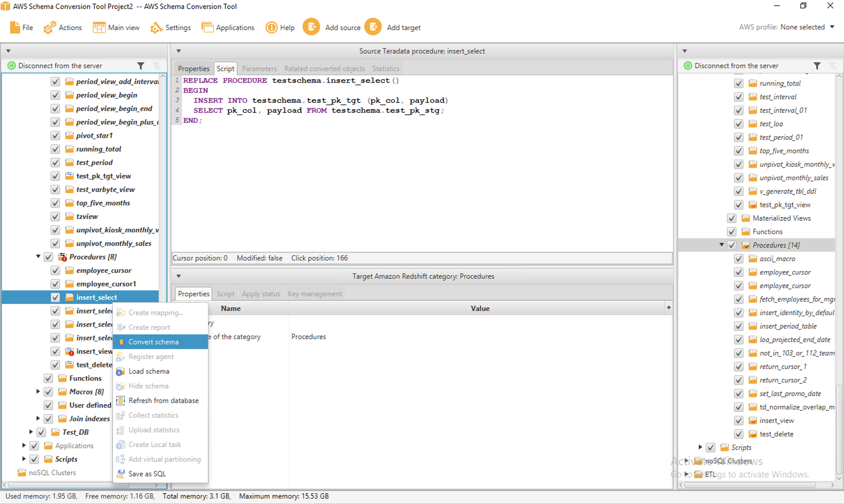The image size is (844, 504).
Task: Click the Add target icon
Action: tap(373, 27)
